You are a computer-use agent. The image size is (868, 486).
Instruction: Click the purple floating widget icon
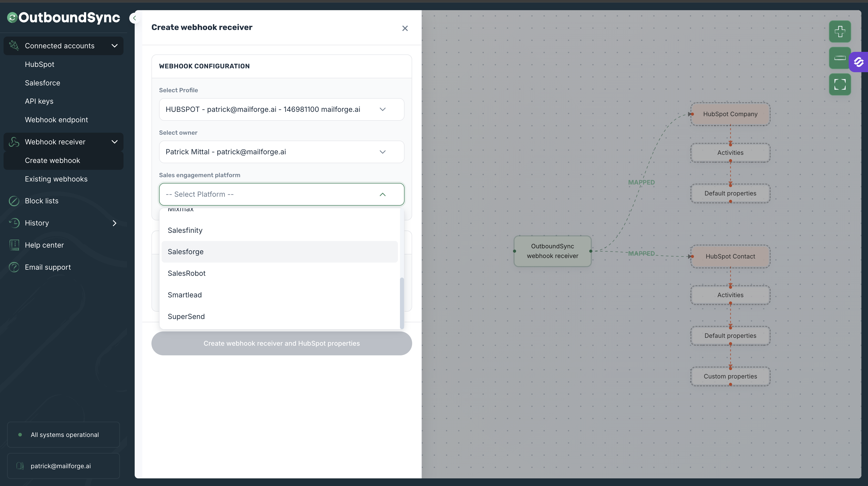[x=858, y=62]
